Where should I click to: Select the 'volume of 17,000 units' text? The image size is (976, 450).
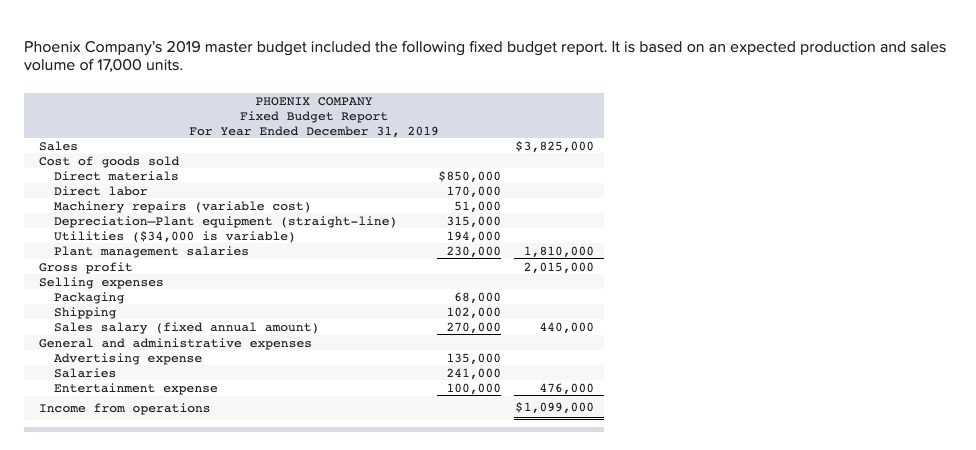point(103,65)
